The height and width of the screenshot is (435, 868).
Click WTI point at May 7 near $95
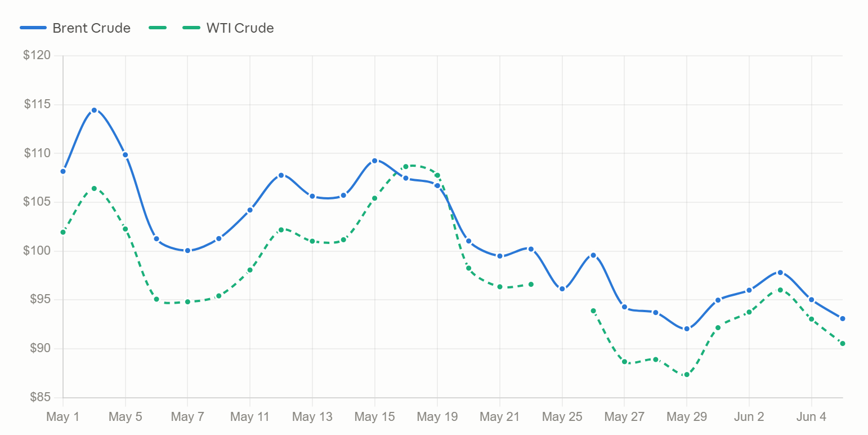pyautogui.click(x=187, y=302)
